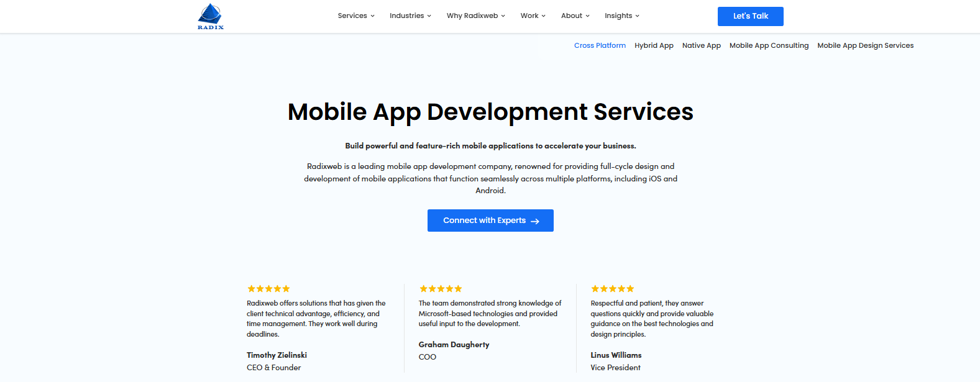980x382 pixels.
Task: Click the 'Respectful and patient' testimonial text
Action: (x=652, y=319)
